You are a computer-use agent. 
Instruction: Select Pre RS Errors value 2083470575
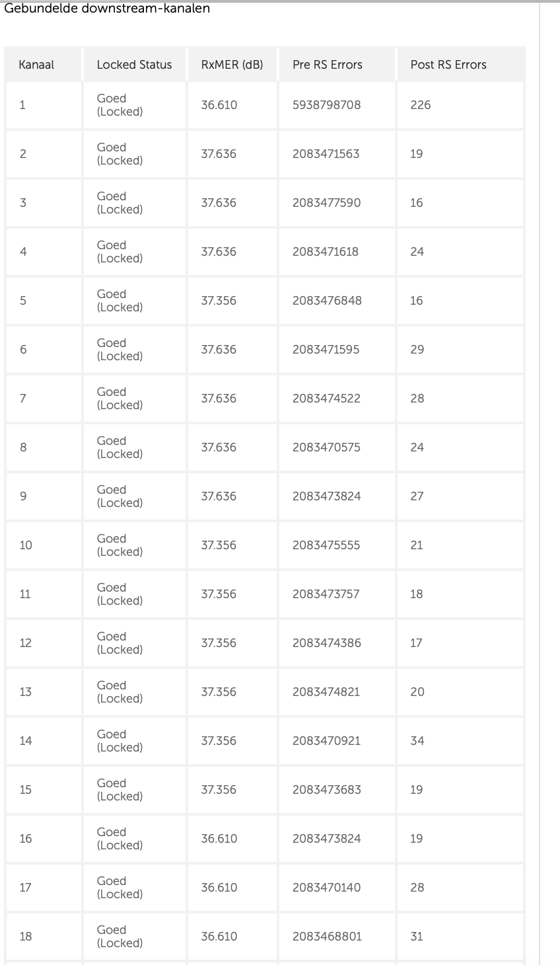click(326, 447)
